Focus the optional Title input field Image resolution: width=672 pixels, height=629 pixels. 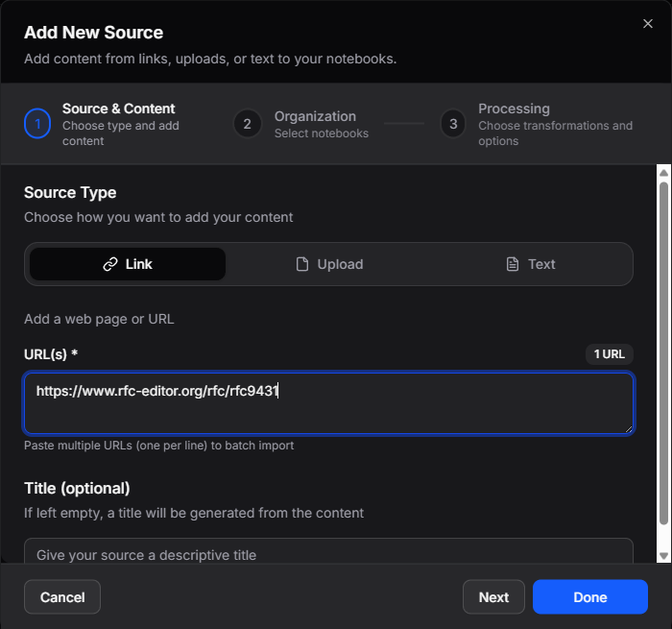coord(328,551)
